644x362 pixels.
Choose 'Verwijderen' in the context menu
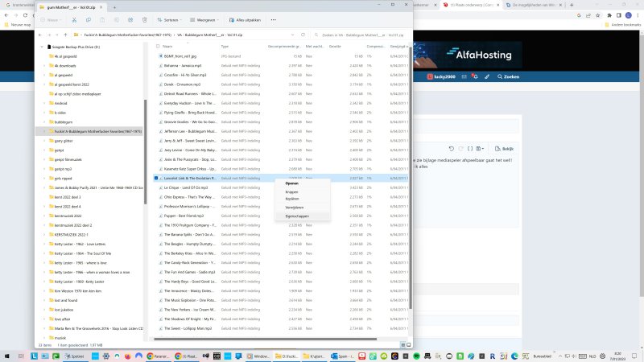click(x=295, y=207)
